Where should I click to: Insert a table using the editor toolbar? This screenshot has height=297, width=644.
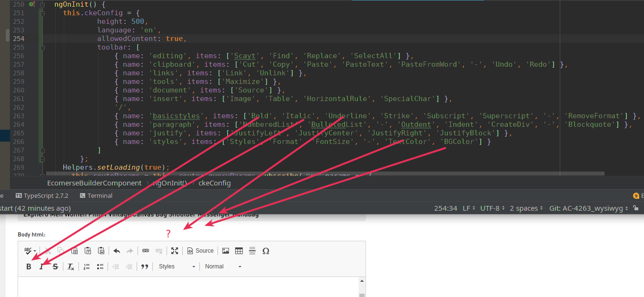(238, 250)
